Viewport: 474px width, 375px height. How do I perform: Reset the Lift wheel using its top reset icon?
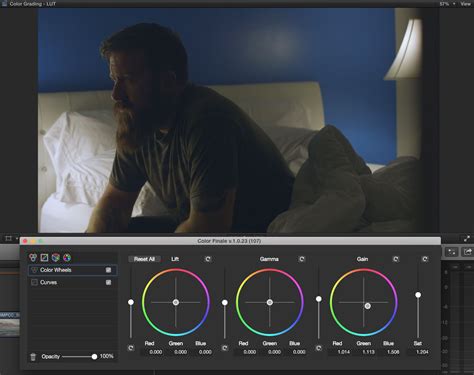[208, 259]
